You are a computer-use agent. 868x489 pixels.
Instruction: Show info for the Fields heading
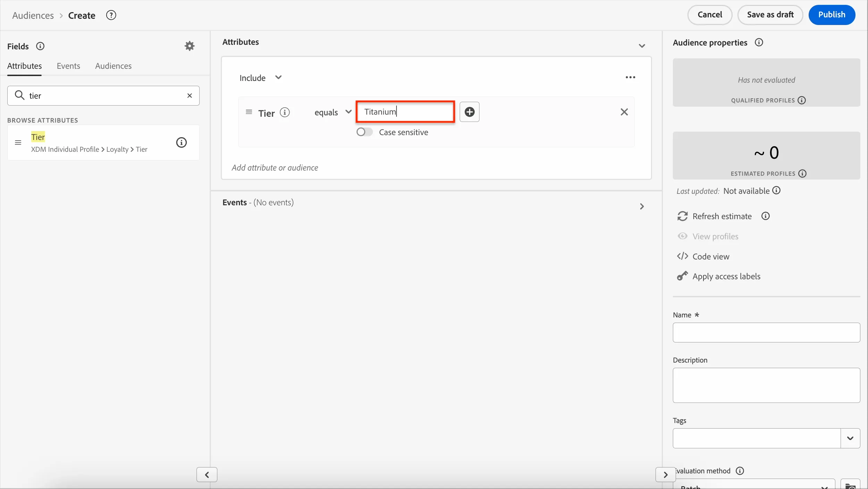pos(40,46)
